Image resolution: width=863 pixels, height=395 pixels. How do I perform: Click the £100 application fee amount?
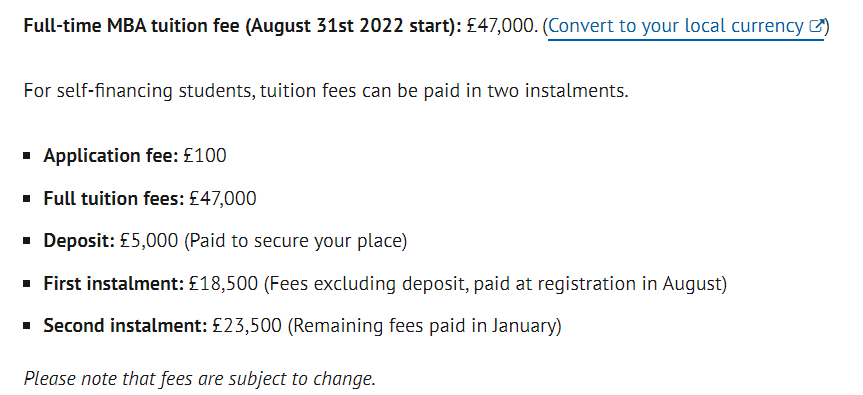pos(205,156)
